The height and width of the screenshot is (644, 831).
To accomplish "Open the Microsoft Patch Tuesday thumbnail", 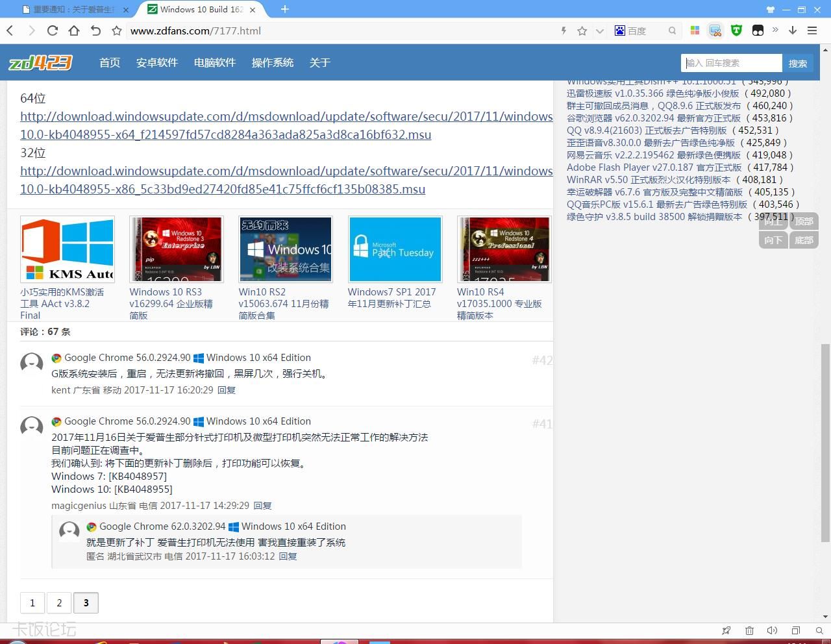I will (395, 249).
